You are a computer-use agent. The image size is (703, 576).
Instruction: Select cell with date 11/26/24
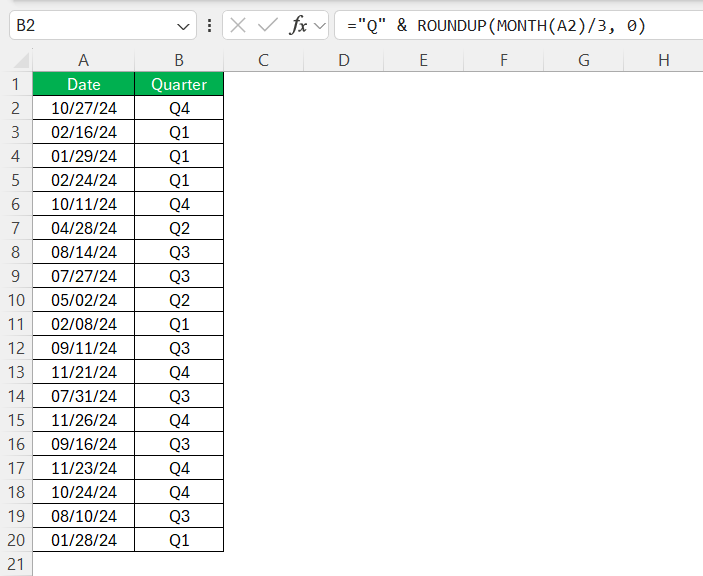tap(83, 420)
